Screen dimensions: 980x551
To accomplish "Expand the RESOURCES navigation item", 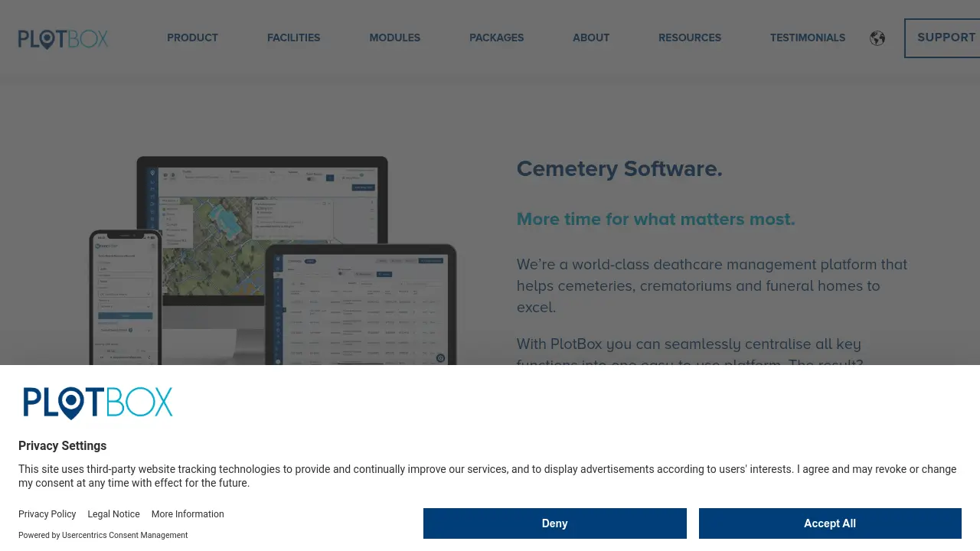I will coord(689,37).
